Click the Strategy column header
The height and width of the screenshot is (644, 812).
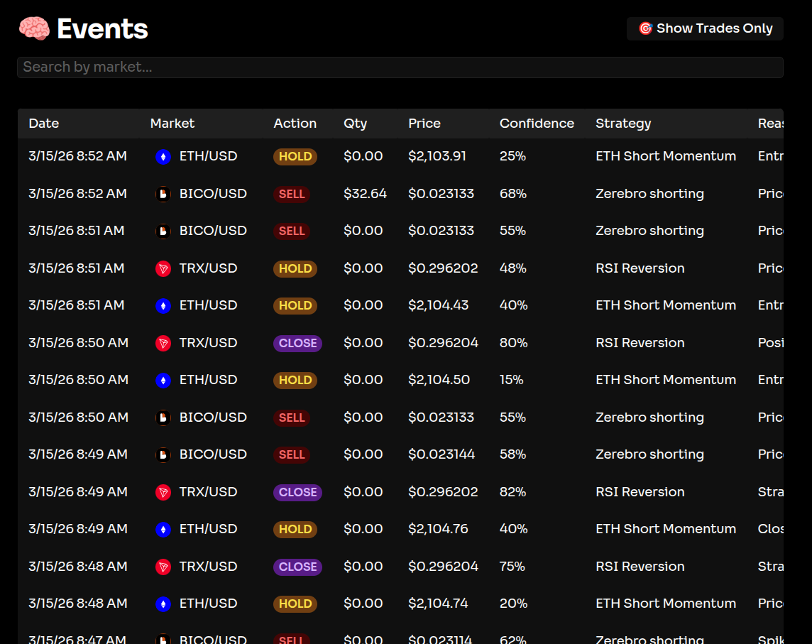[623, 124]
